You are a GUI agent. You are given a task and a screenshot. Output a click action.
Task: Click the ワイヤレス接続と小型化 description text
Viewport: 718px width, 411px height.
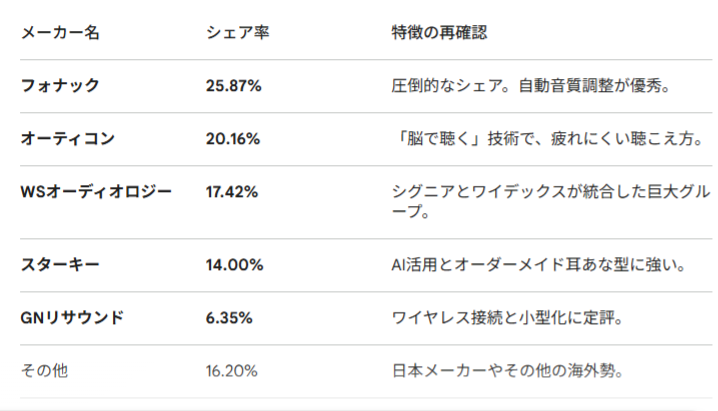(x=508, y=318)
